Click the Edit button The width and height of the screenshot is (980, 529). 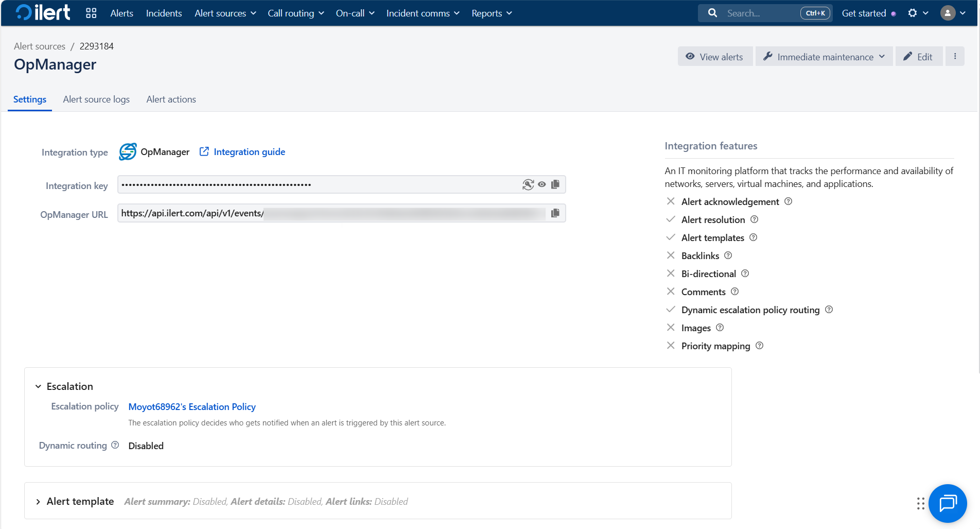(x=919, y=57)
